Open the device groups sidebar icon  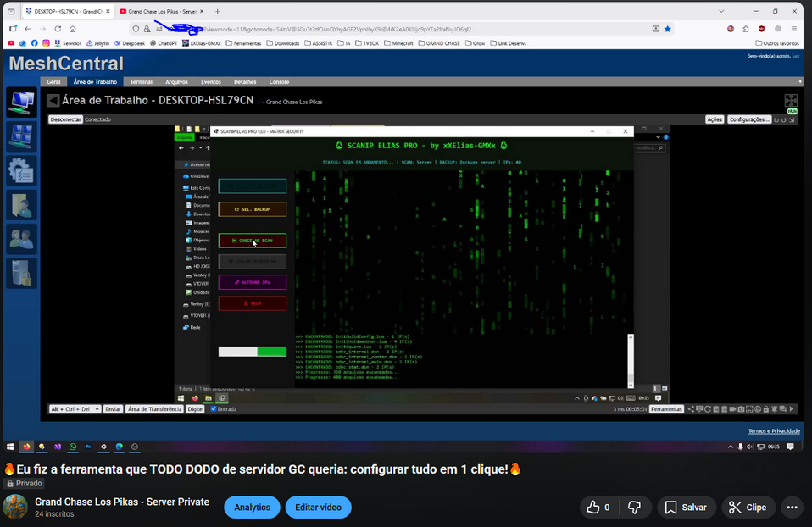(x=21, y=136)
